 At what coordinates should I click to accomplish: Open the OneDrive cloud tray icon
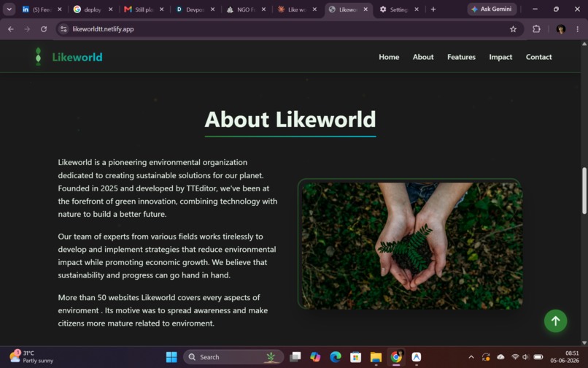pos(500,357)
